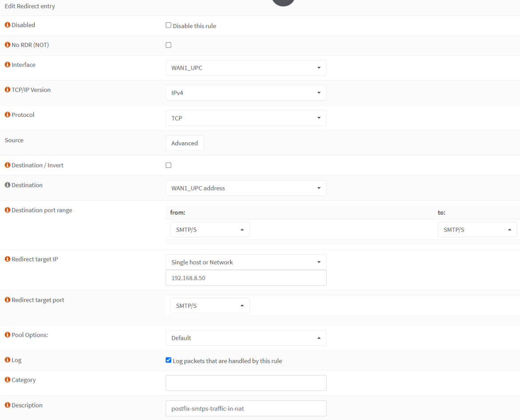Open the Pool Options Default dropdown

point(246,338)
